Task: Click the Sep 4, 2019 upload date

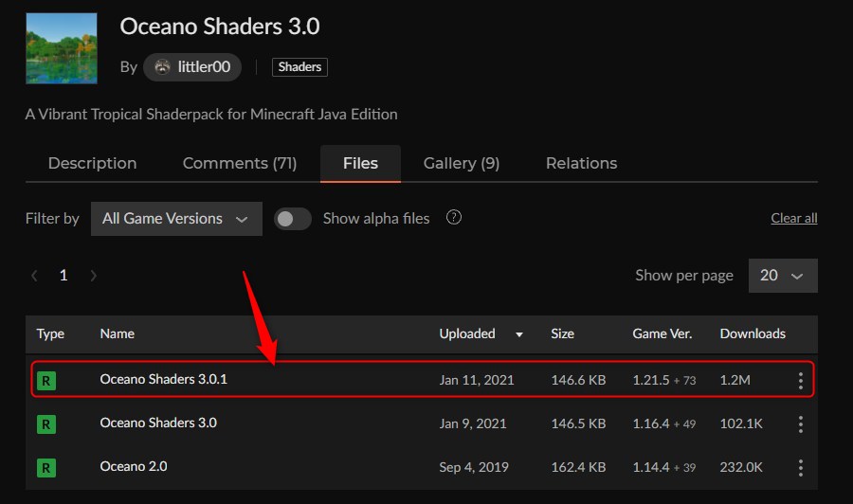Action: (x=474, y=467)
